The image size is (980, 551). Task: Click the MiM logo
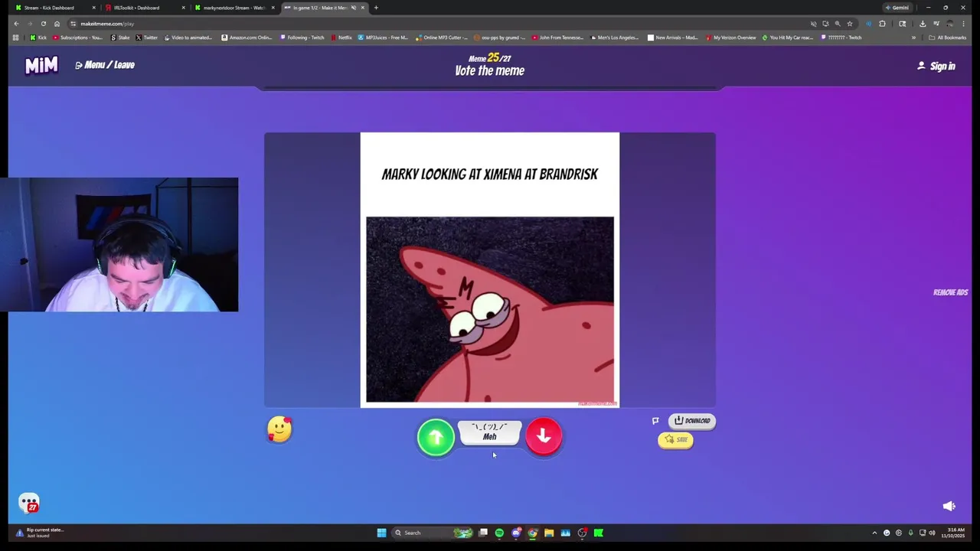tap(41, 66)
